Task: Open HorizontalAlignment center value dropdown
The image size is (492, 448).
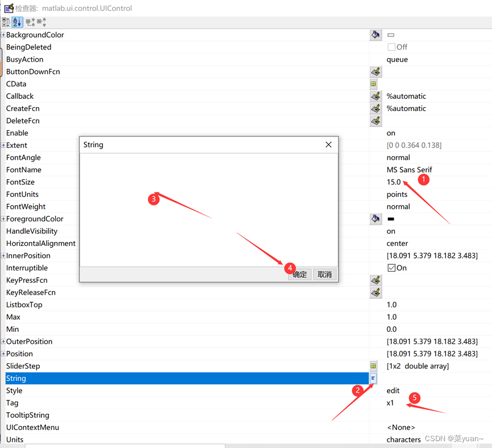Action: tap(397, 243)
